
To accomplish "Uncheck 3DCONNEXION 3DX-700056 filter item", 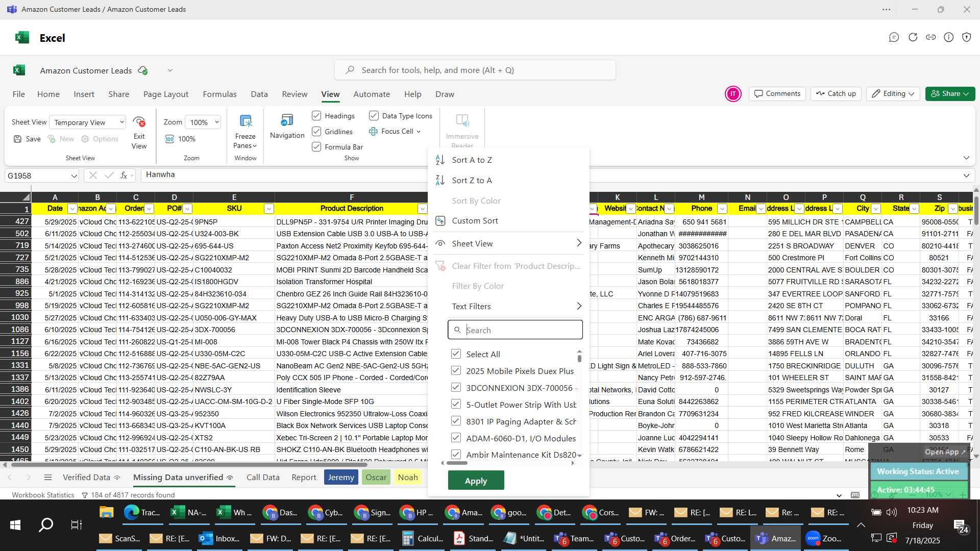I will (x=456, y=387).
